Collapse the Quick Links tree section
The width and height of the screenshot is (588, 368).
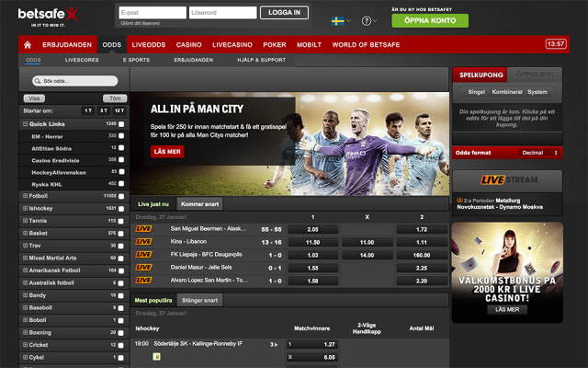point(25,123)
